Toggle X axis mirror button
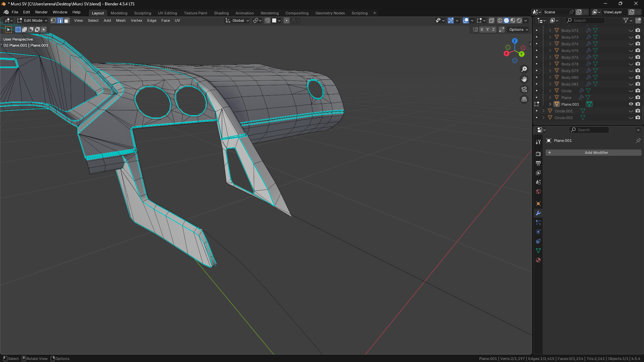Screen dimensions: 644x362 482,30
